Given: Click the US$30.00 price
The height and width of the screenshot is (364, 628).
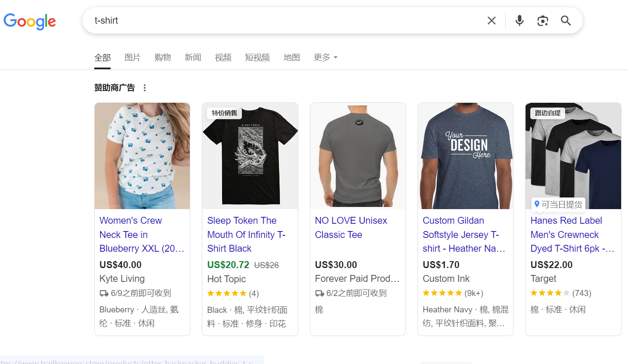Looking at the screenshot, I should tap(336, 265).
